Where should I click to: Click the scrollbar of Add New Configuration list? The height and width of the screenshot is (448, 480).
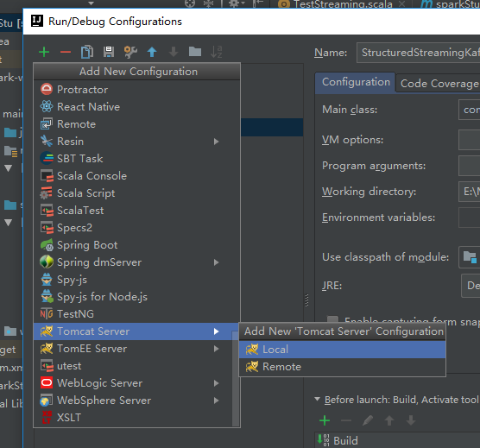[x=236, y=379]
